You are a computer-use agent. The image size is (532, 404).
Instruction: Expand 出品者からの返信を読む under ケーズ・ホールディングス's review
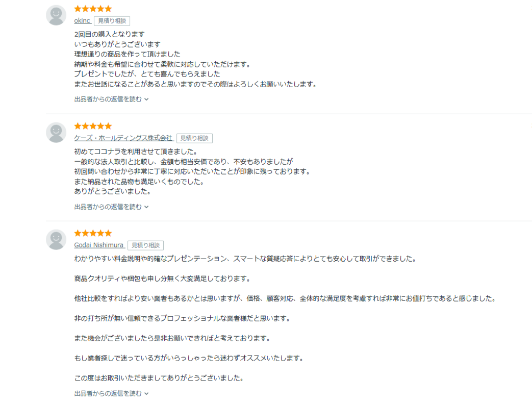click(x=108, y=207)
